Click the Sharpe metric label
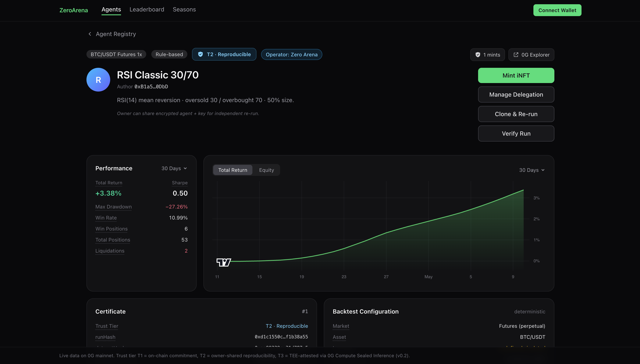 (x=180, y=183)
